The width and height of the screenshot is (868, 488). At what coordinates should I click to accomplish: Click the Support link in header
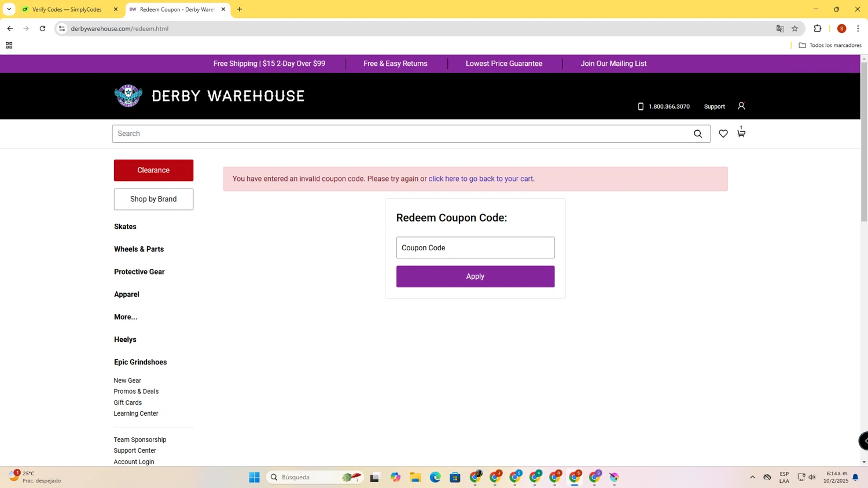click(x=714, y=106)
